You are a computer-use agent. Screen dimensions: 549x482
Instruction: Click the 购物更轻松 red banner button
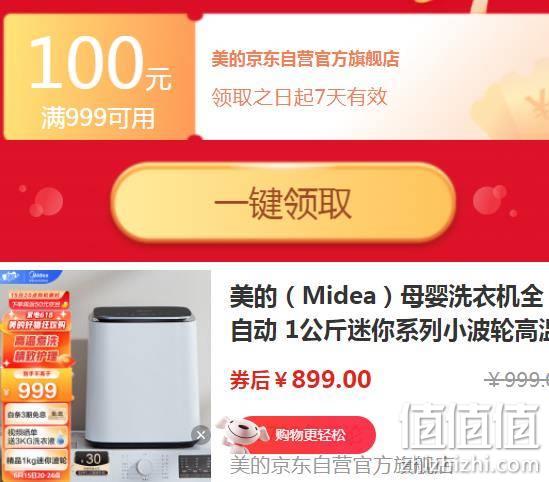pos(310,435)
